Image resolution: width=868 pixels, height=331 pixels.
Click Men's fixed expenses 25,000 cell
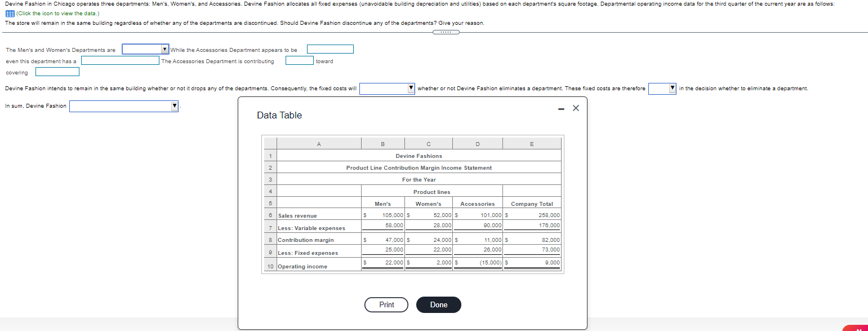[382, 250]
